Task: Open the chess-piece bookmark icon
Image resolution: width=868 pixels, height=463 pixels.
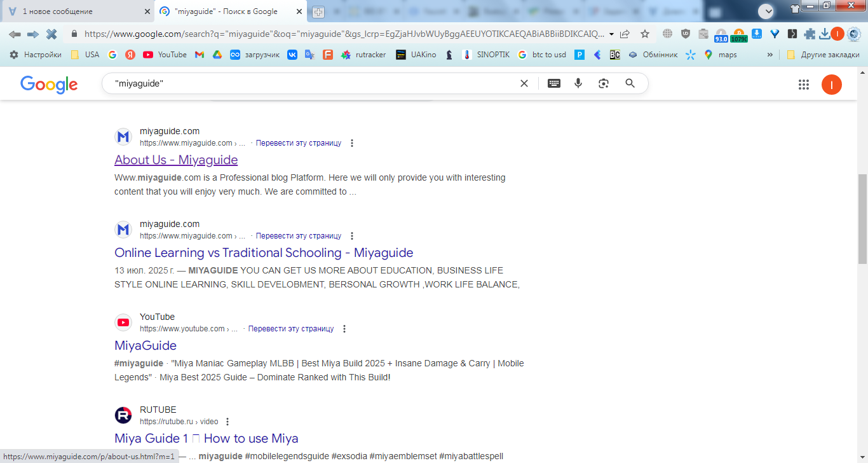Action: (x=449, y=55)
